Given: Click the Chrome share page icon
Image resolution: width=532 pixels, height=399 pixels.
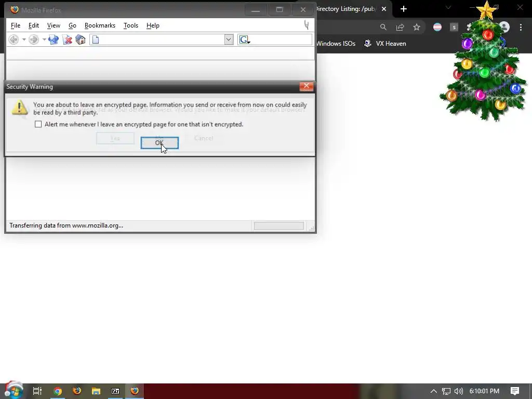Looking at the screenshot, I should (x=400, y=27).
